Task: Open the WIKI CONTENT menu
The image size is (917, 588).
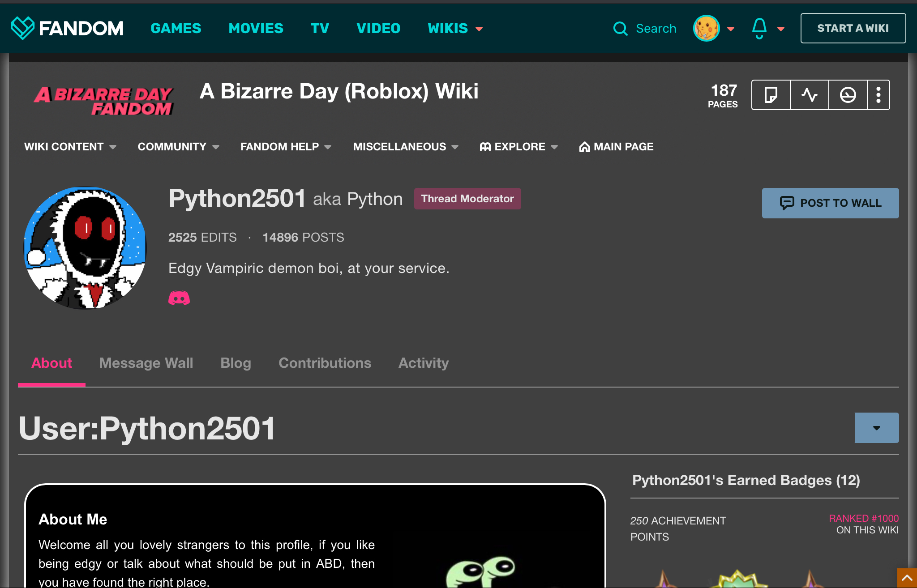Action: tap(70, 147)
